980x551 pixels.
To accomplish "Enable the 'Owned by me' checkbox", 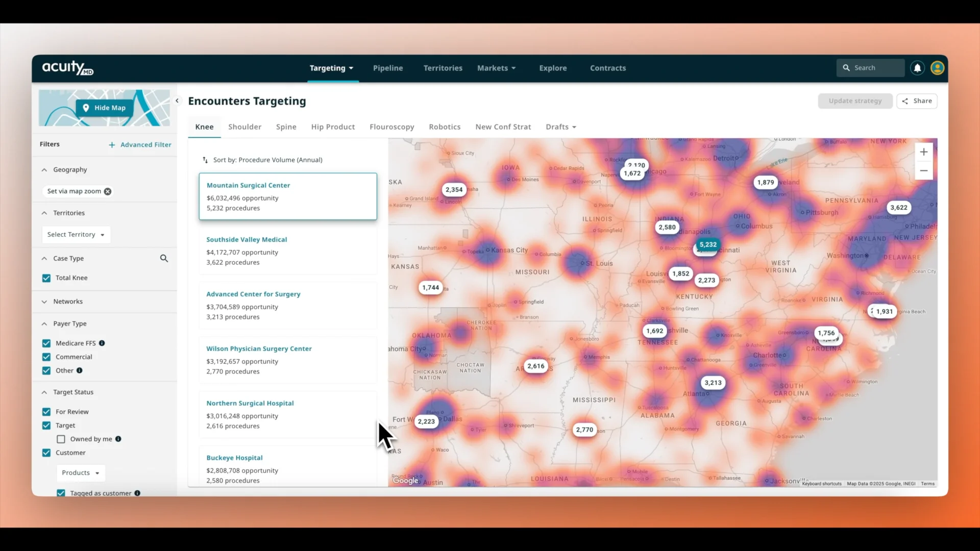I will [x=61, y=439].
